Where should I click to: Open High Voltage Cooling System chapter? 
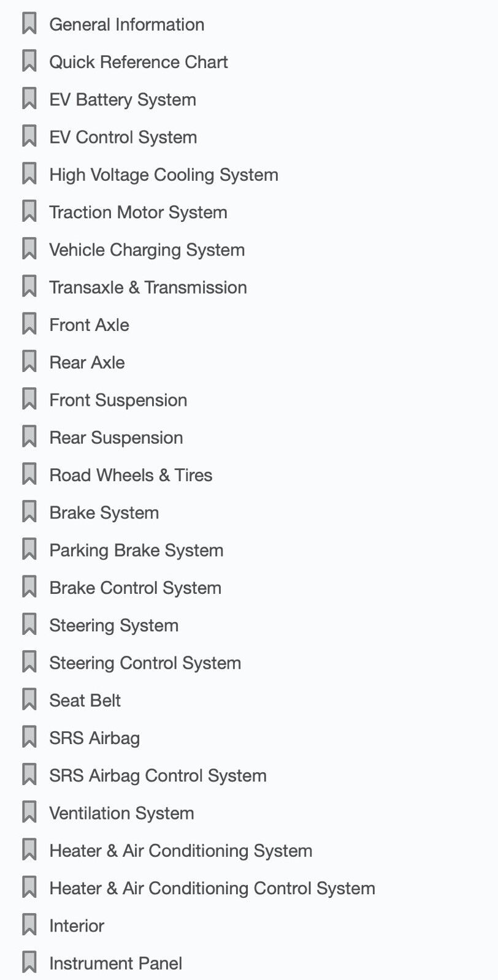pyautogui.click(x=163, y=175)
